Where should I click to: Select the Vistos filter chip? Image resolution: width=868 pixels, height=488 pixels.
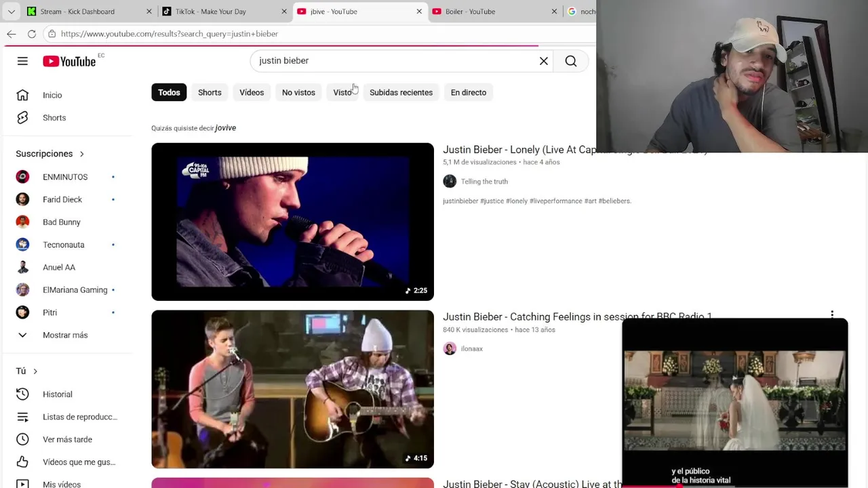pyautogui.click(x=343, y=92)
